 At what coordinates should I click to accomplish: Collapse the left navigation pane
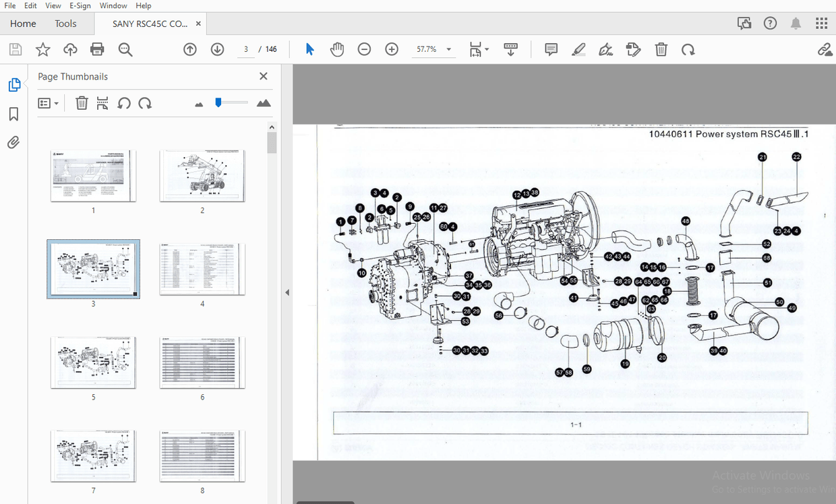(287, 292)
